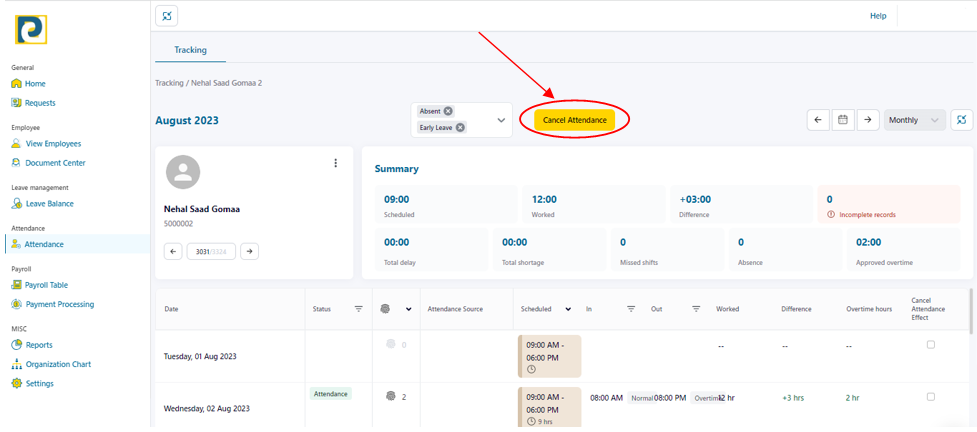
Task: Go to previous month arrow
Action: point(818,120)
